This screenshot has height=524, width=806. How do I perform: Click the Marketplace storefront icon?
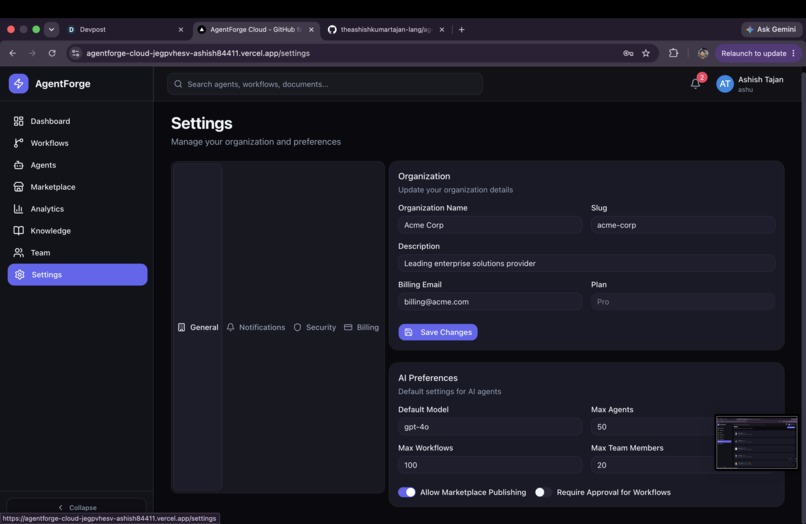[19, 187]
